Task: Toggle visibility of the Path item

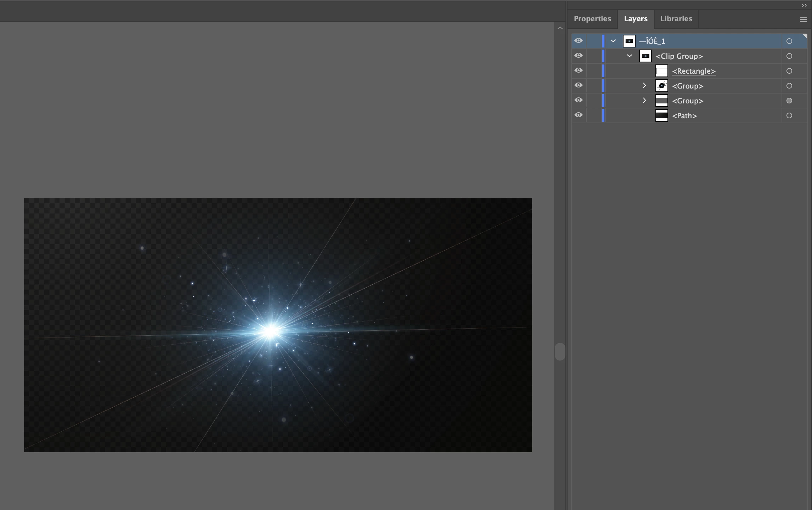Action: coord(578,115)
